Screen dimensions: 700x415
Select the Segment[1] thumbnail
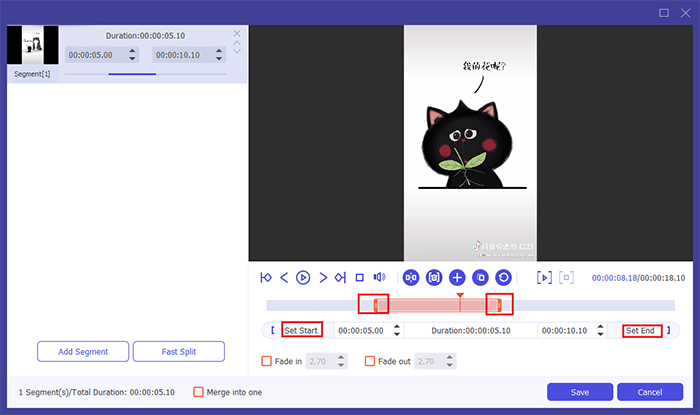click(x=33, y=45)
